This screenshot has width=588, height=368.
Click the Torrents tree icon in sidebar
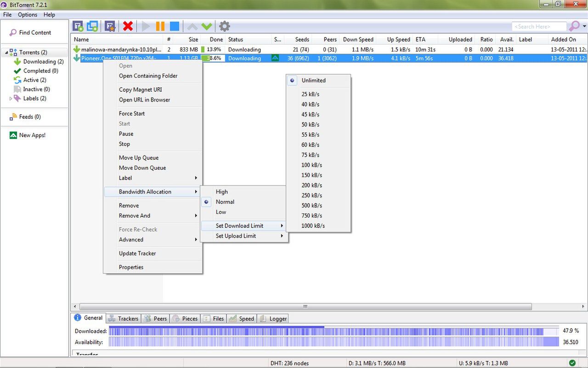[13, 52]
